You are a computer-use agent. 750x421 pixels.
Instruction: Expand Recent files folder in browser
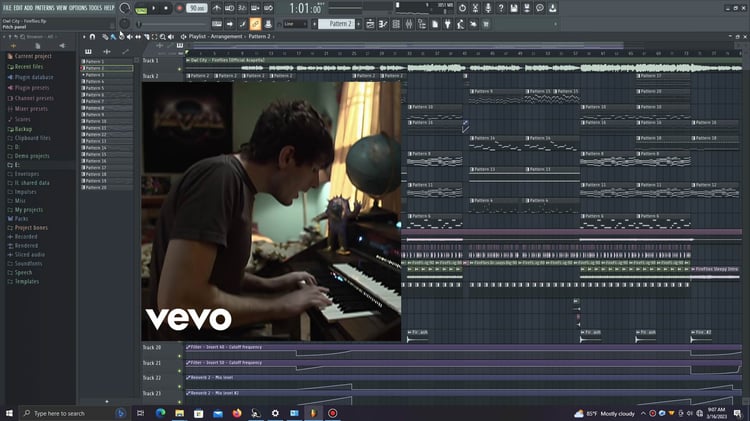click(x=25, y=66)
